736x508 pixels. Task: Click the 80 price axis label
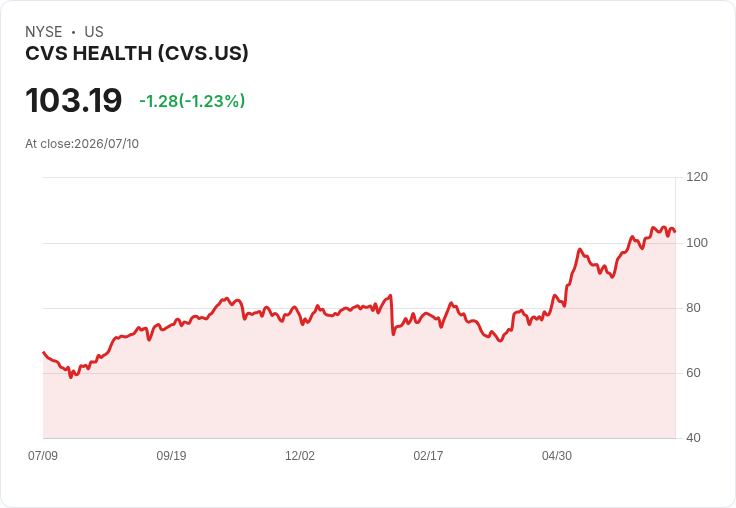pyautogui.click(x=693, y=308)
